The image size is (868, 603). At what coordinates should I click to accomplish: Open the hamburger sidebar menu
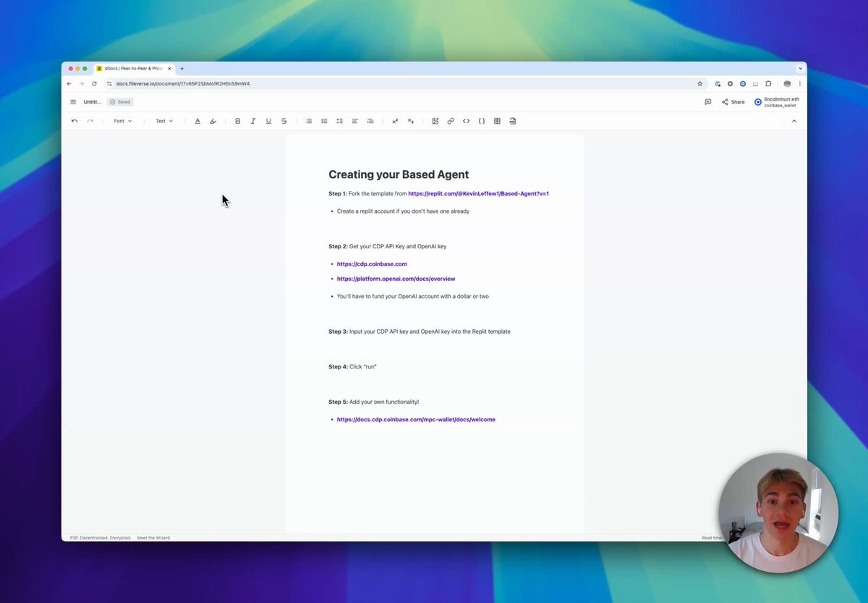73,102
